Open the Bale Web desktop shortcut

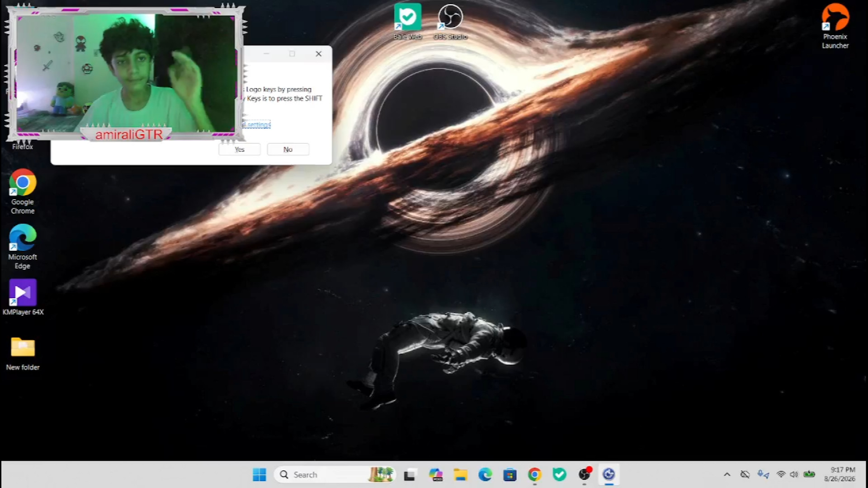[407, 22]
